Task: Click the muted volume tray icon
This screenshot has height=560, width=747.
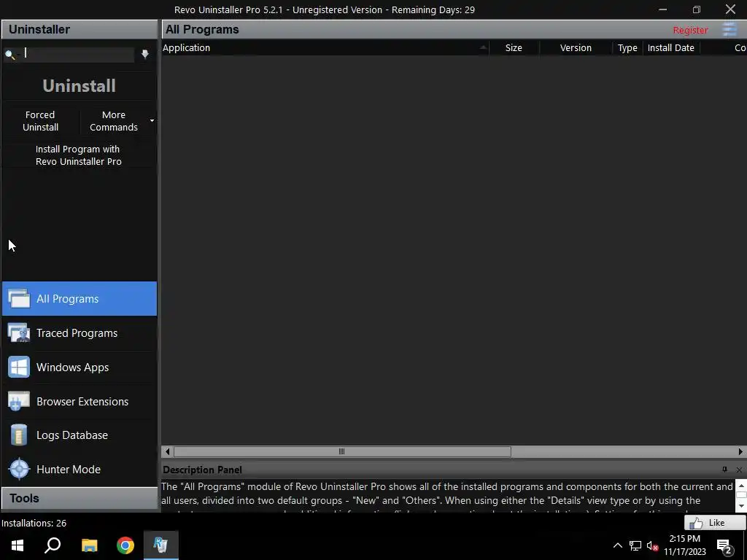Action: click(652, 545)
